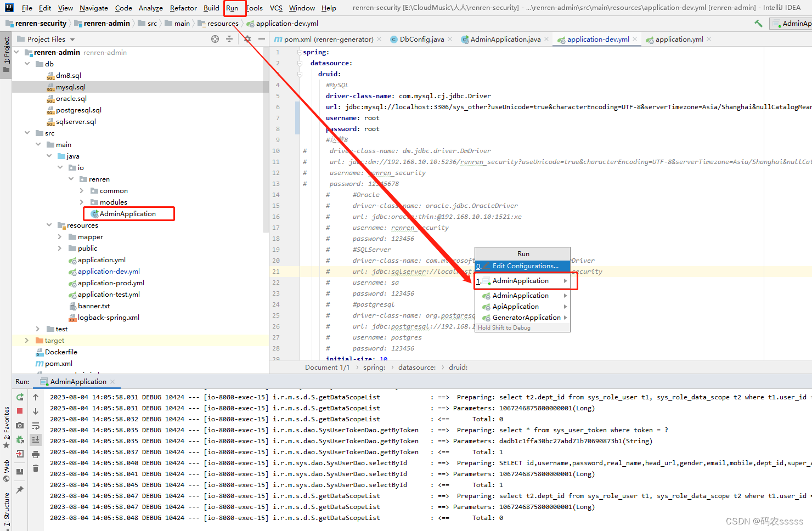
Task: Open logback-spring.xml file
Action: point(108,317)
